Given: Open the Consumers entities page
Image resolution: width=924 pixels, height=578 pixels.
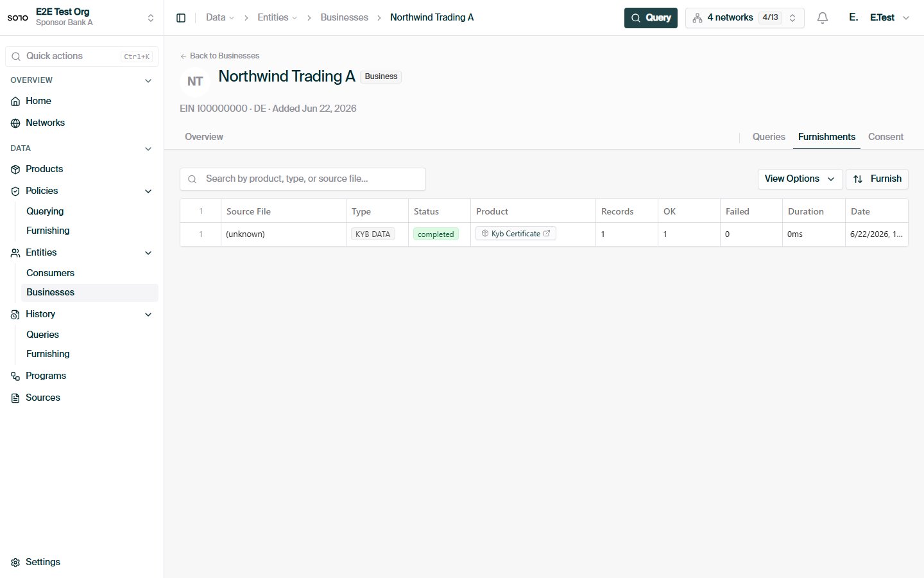Looking at the screenshot, I should click(x=50, y=273).
